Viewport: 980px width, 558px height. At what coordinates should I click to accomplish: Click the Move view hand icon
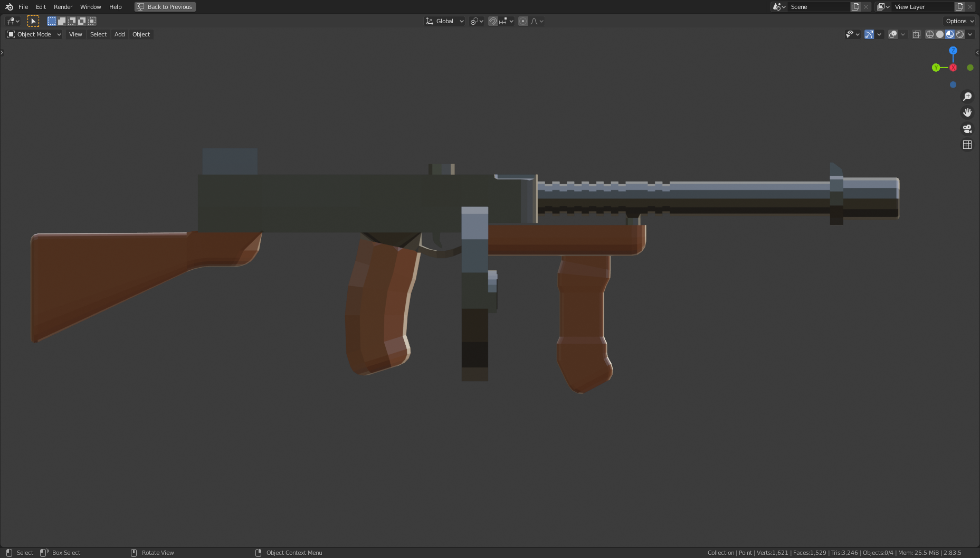[967, 112]
